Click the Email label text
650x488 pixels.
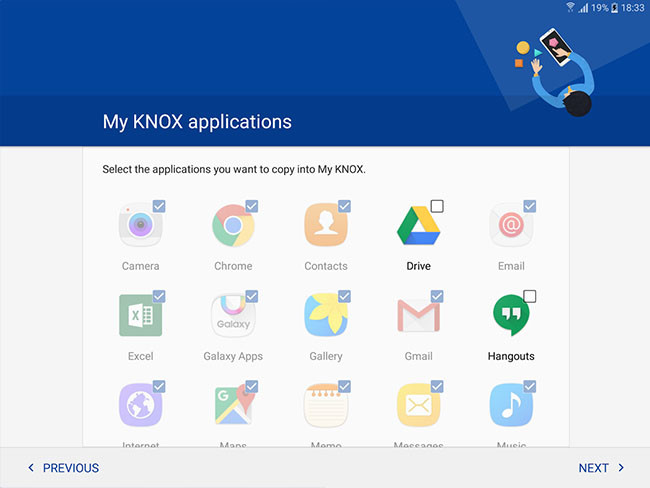[511, 266]
